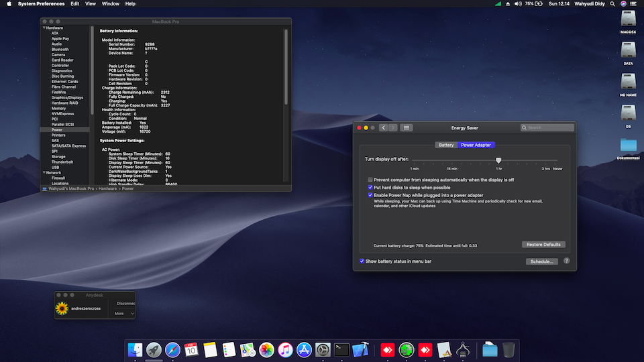Open Safari compass icon in dock
644x362 pixels.
(173, 350)
